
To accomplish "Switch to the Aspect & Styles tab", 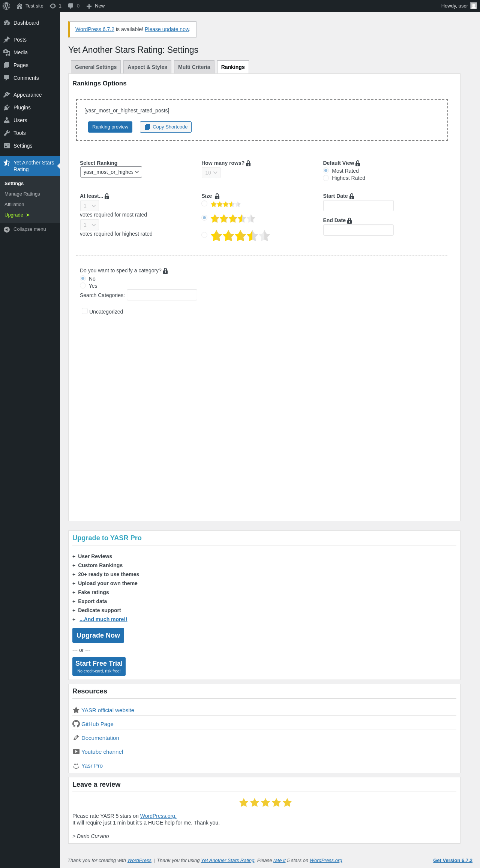I will tap(147, 67).
